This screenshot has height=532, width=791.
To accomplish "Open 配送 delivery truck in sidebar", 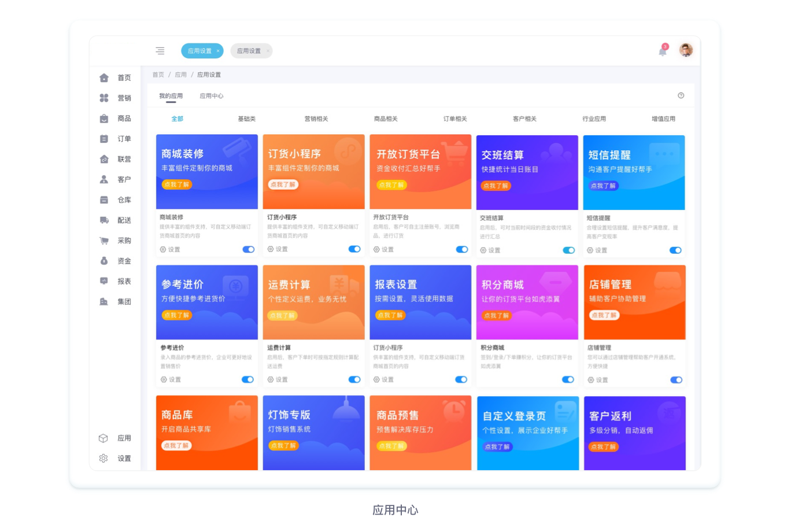I will click(x=116, y=220).
